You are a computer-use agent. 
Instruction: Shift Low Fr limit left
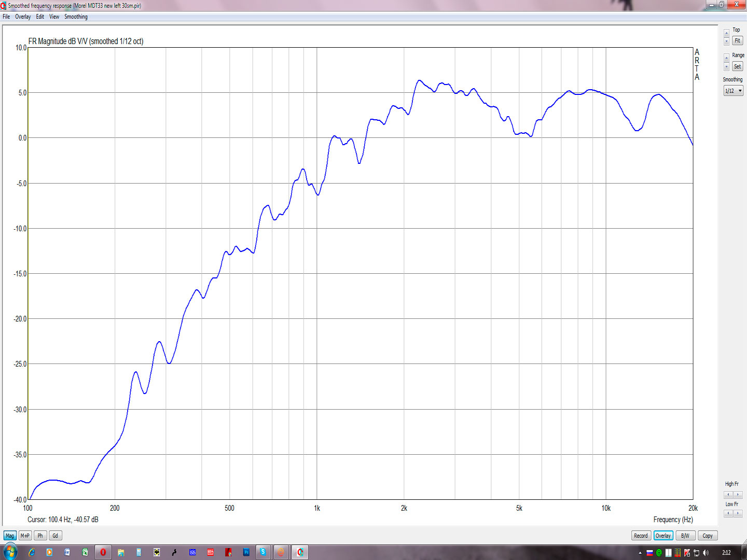tap(728, 513)
